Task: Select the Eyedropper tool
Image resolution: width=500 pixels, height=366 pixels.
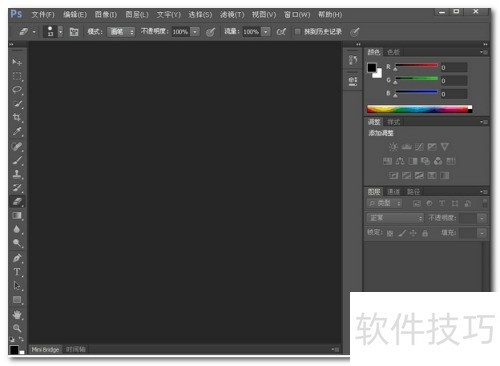Action: [x=17, y=131]
